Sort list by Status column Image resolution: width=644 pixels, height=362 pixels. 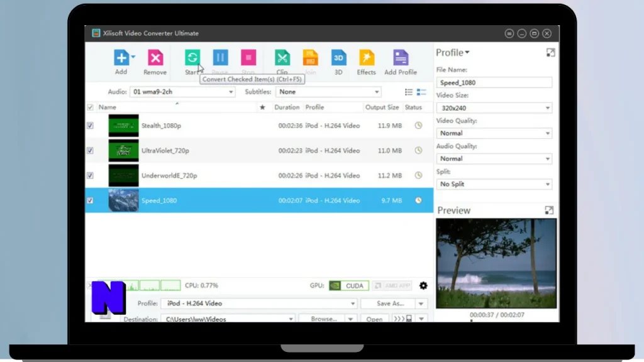(413, 107)
